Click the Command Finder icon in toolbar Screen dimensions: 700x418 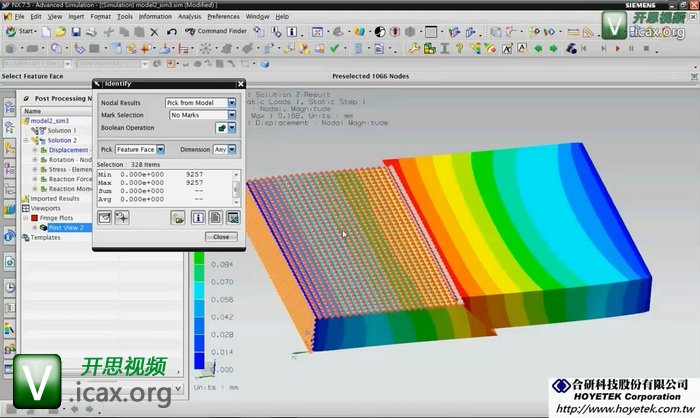tap(190, 32)
